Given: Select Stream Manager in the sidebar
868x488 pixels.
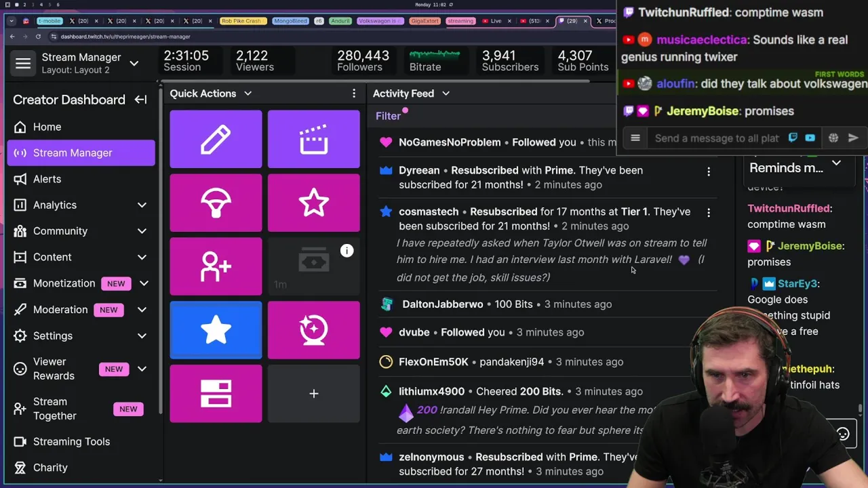Looking at the screenshot, I should (81, 152).
